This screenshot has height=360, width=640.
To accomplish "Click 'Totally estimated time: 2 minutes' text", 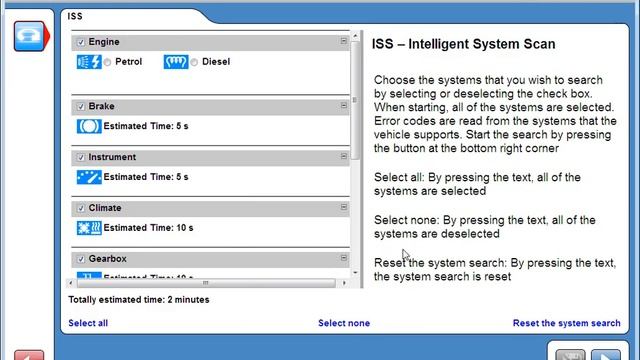I will point(139,300).
